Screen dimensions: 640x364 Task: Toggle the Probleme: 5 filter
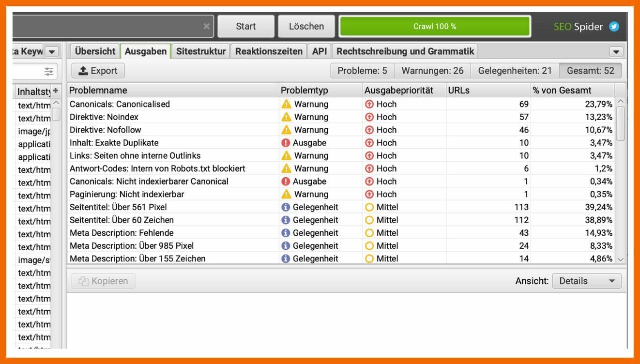coord(362,70)
